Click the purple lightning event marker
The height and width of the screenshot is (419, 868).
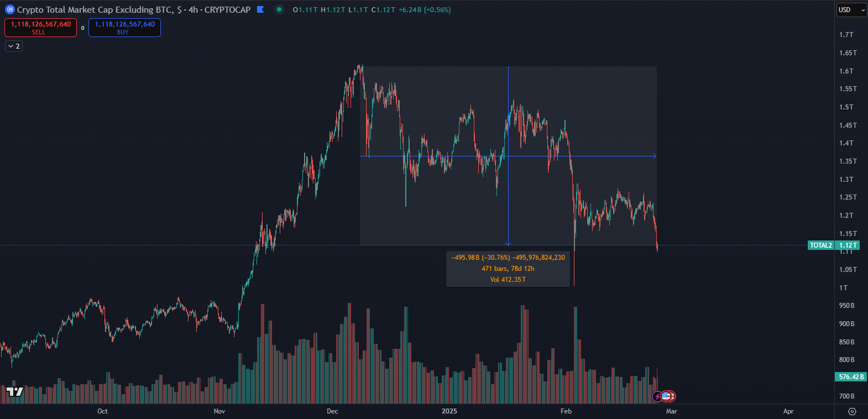coord(657,396)
